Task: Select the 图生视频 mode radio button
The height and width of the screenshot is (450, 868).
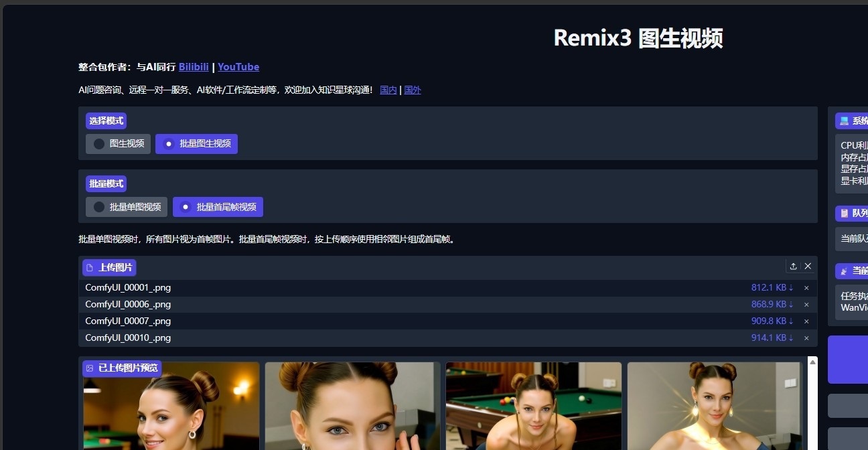Action: coord(118,143)
